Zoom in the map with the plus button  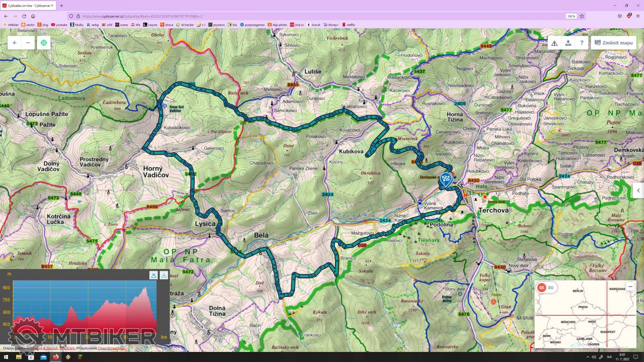tap(14, 43)
